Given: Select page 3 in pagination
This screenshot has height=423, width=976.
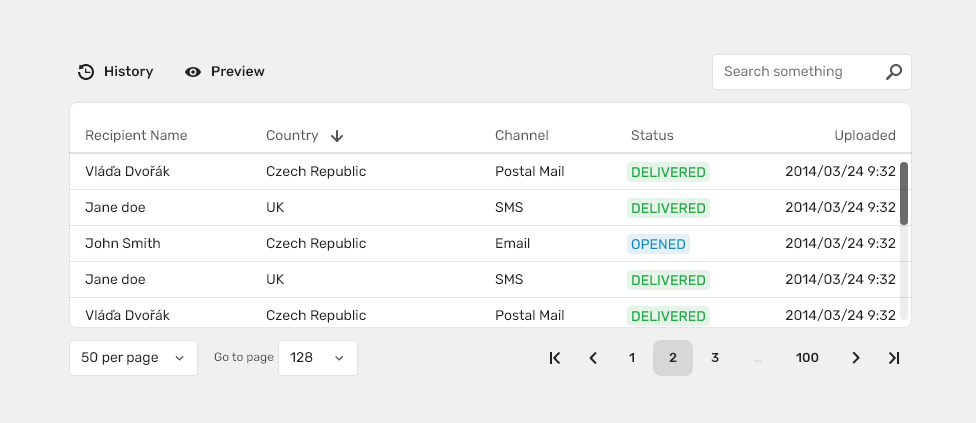Looking at the screenshot, I should (x=715, y=358).
